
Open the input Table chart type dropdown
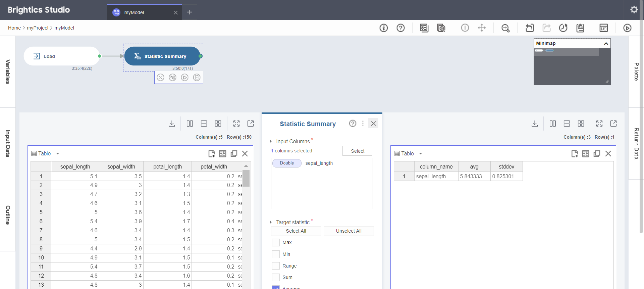click(58, 154)
